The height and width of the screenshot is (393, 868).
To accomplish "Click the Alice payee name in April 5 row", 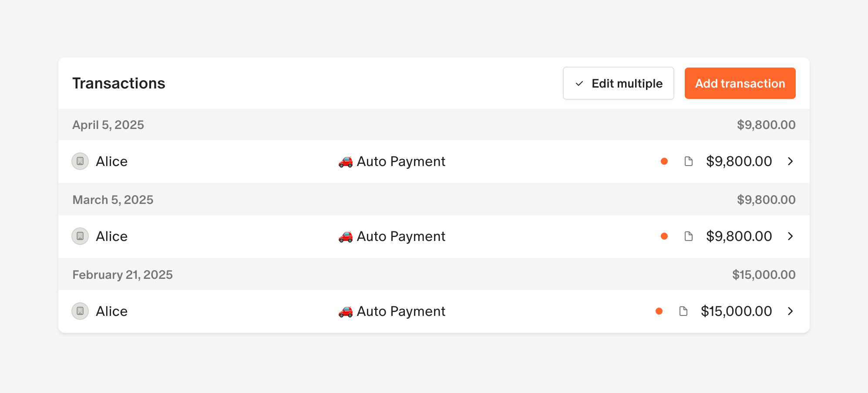I will coord(112,161).
